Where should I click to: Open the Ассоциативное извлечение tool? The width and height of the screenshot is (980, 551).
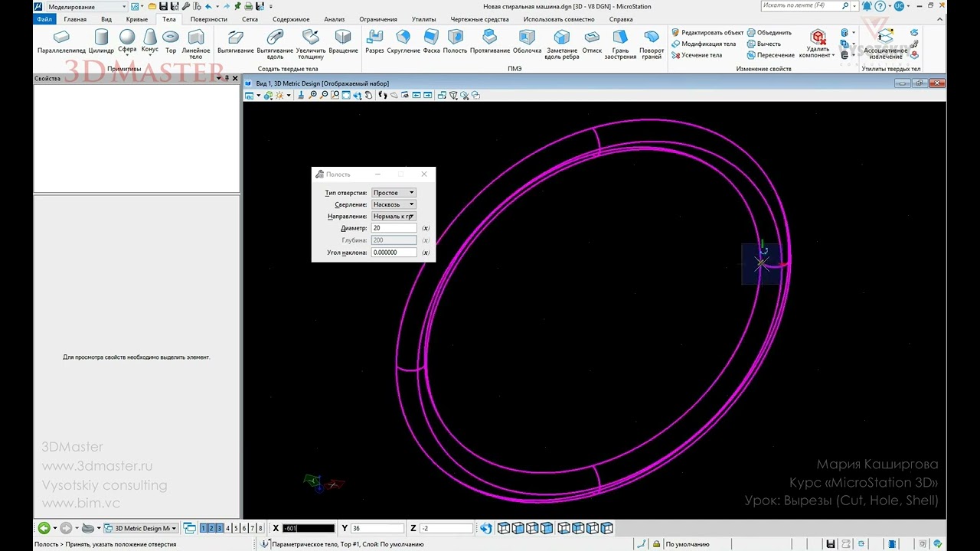(886, 44)
